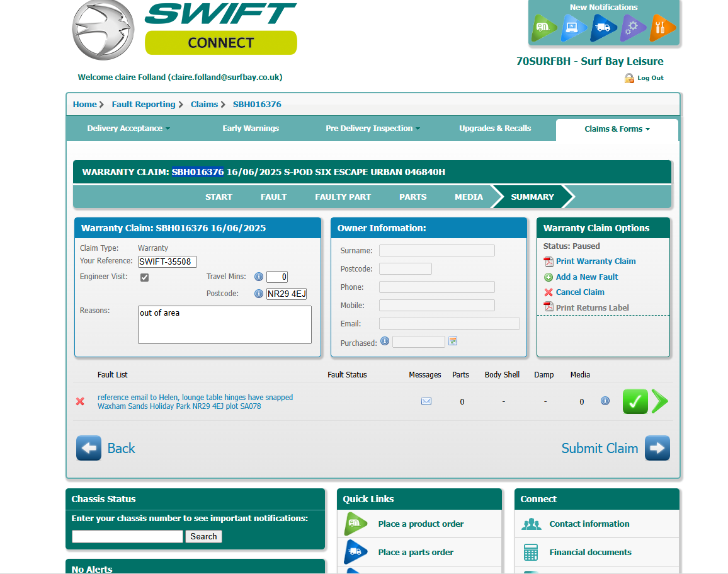The height and width of the screenshot is (574, 728).
Task: Open the fault messages envelope icon
Action: [426, 401]
